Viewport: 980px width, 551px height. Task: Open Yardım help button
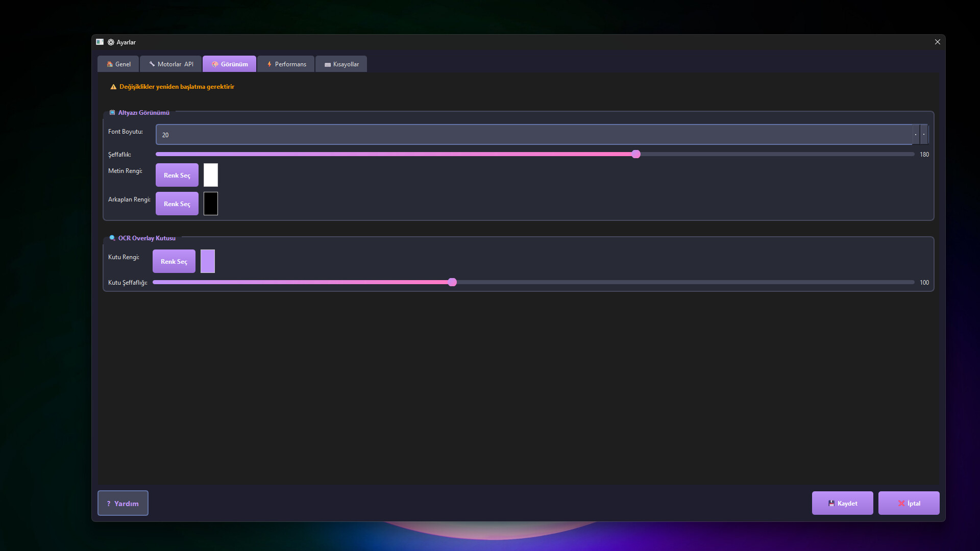pyautogui.click(x=123, y=503)
